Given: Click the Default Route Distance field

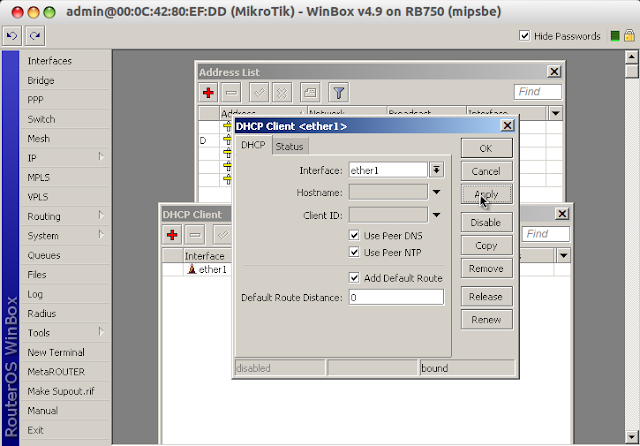Looking at the screenshot, I should point(396,297).
